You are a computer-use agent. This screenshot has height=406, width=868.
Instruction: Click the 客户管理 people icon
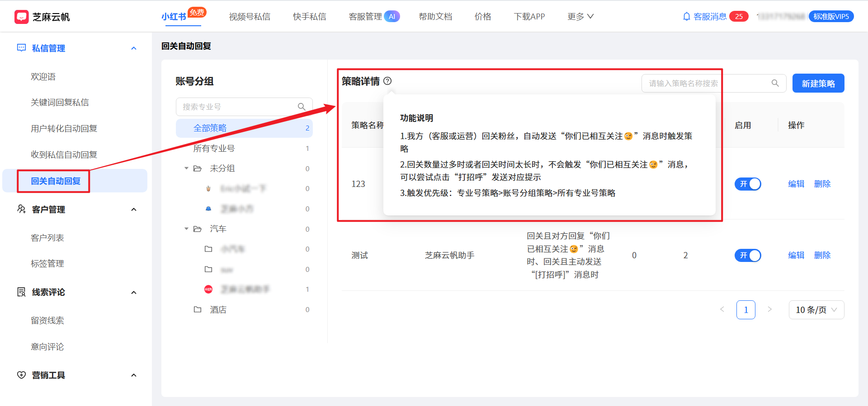pos(21,209)
